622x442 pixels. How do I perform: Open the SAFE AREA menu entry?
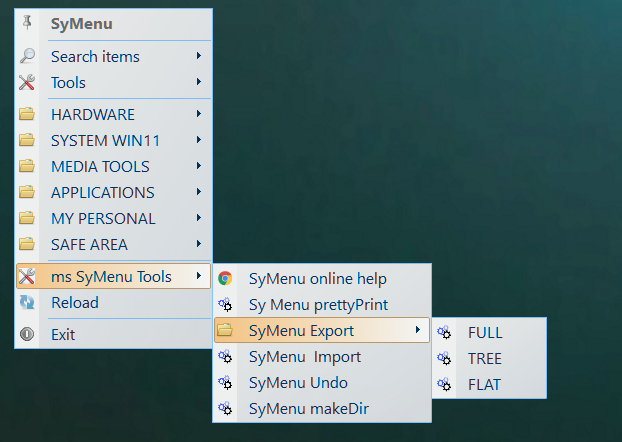coord(113,244)
